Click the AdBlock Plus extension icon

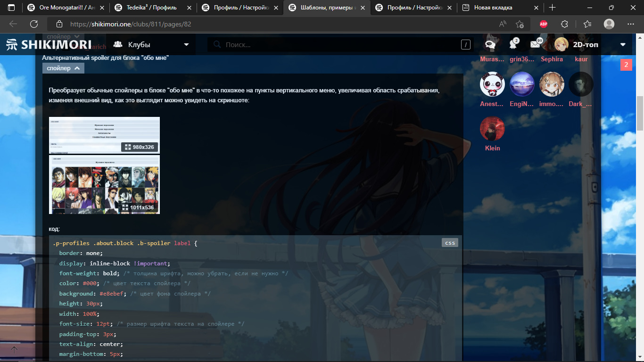click(x=544, y=24)
